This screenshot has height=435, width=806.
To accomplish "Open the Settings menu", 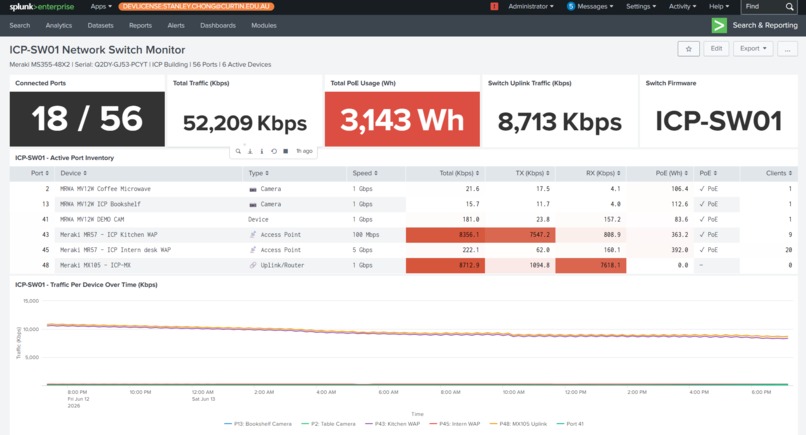I will tap(641, 6).
